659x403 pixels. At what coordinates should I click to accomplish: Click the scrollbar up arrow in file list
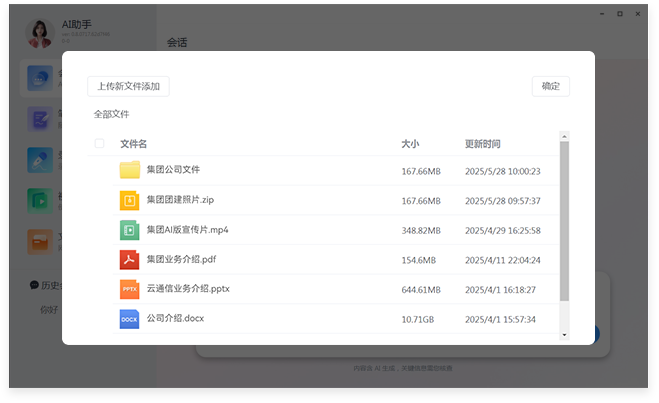click(564, 136)
